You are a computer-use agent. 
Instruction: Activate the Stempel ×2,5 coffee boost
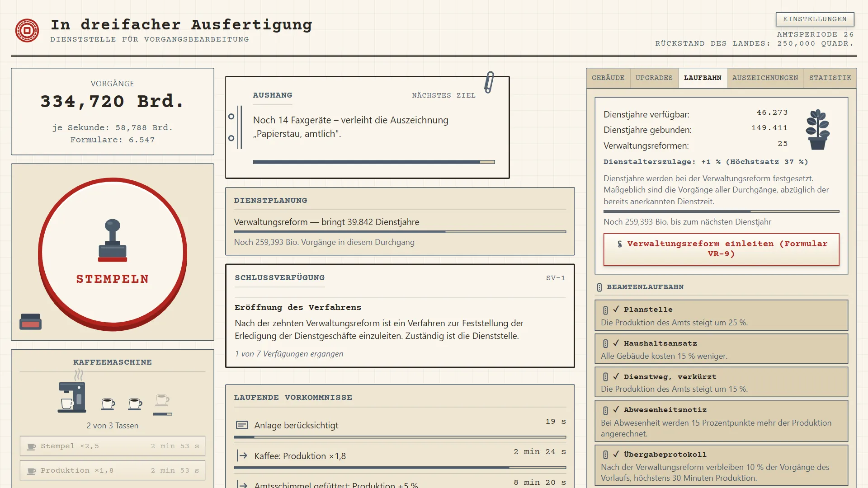tap(113, 446)
